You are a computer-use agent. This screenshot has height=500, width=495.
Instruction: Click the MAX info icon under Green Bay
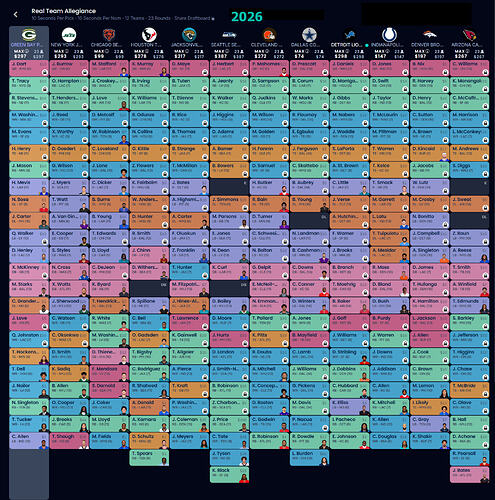[27, 51]
